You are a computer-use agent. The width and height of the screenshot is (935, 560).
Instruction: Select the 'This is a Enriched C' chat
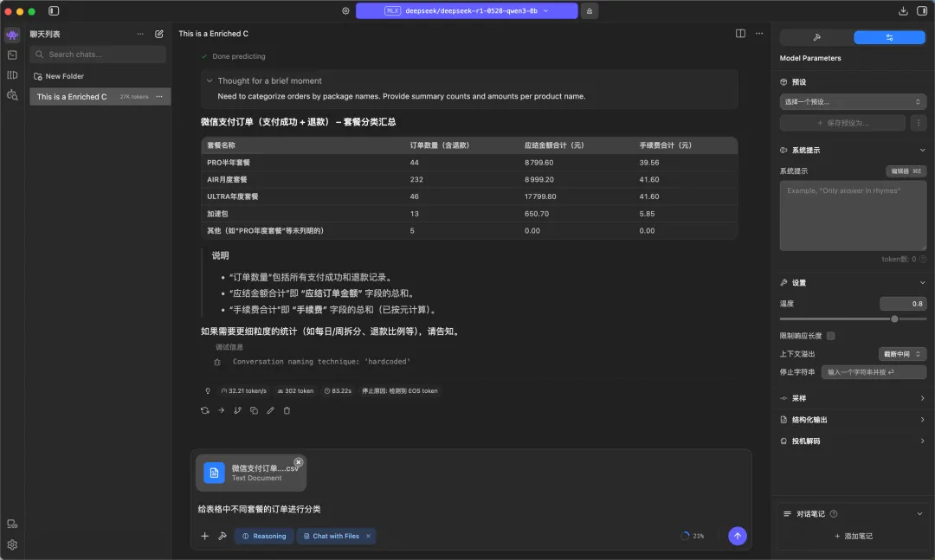[100, 97]
